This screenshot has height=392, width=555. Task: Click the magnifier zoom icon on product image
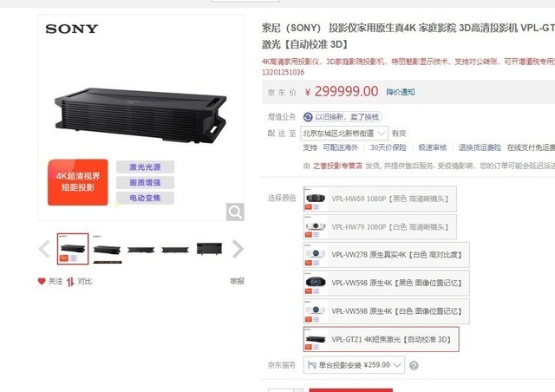(235, 212)
